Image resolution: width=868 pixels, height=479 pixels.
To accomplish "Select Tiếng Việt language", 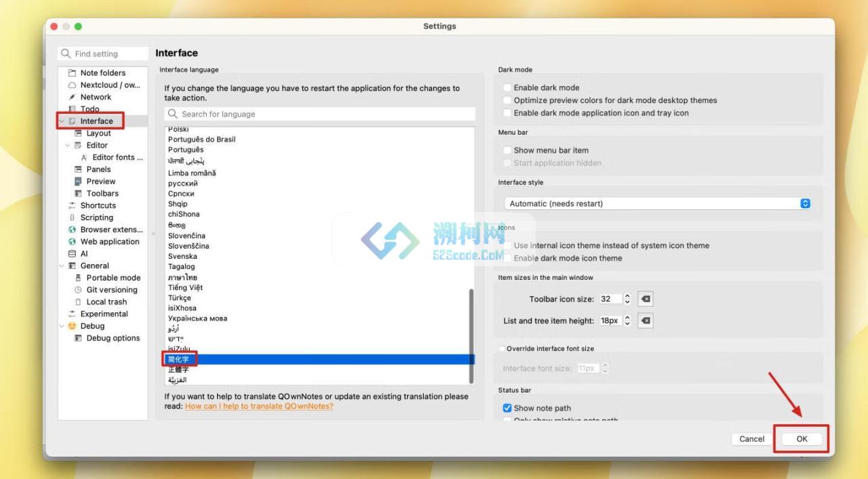I will 185,288.
